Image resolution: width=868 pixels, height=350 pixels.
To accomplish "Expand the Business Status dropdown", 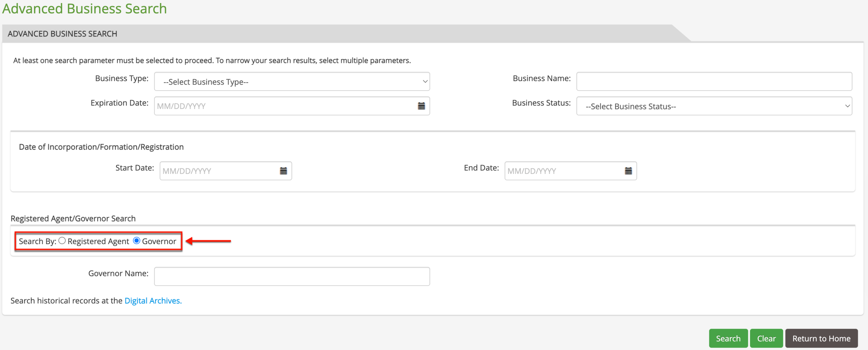I will pyautogui.click(x=714, y=106).
